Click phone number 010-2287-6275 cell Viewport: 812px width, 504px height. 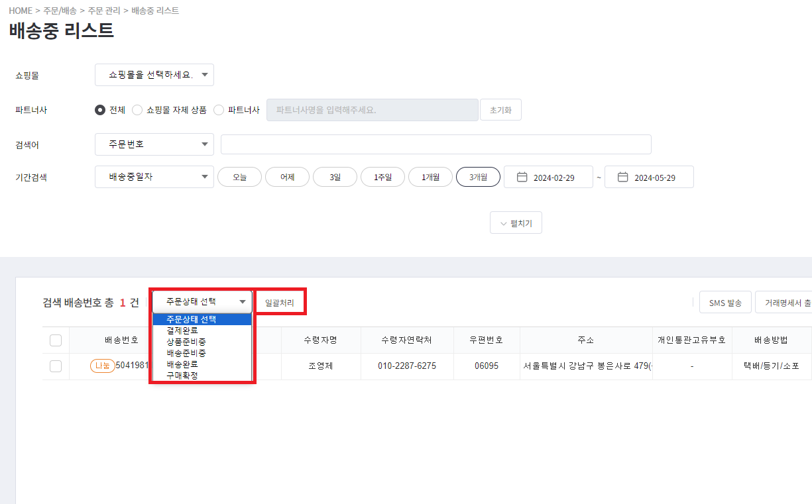407,366
